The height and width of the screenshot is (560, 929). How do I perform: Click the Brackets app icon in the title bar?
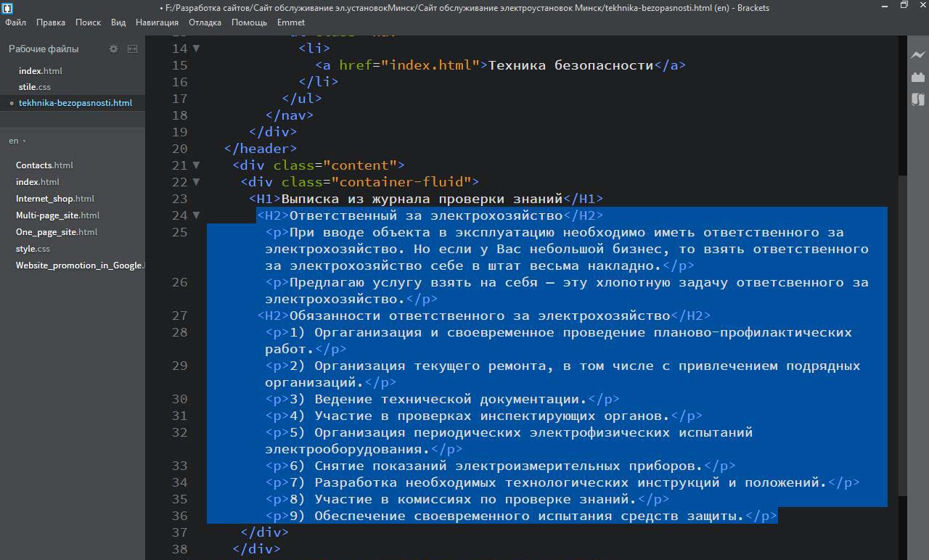7,7
